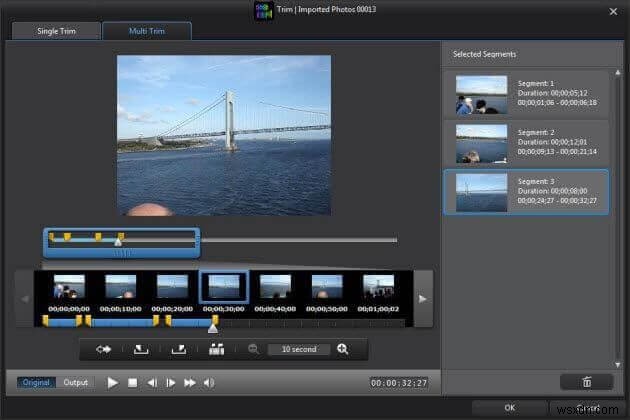
Task: Mute audio with speaker icon
Action: click(x=209, y=383)
